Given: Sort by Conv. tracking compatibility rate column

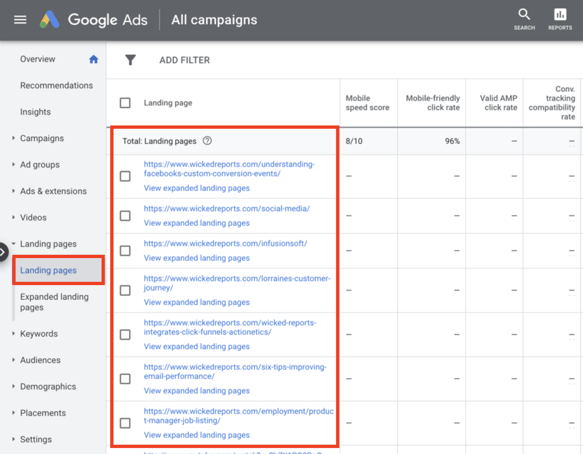Looking at the screenshot, I should point(552,103).
